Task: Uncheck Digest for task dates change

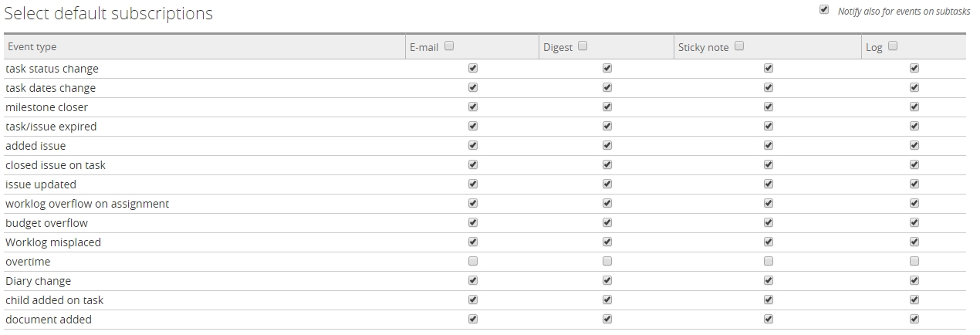Action: (x=607, y=87)
